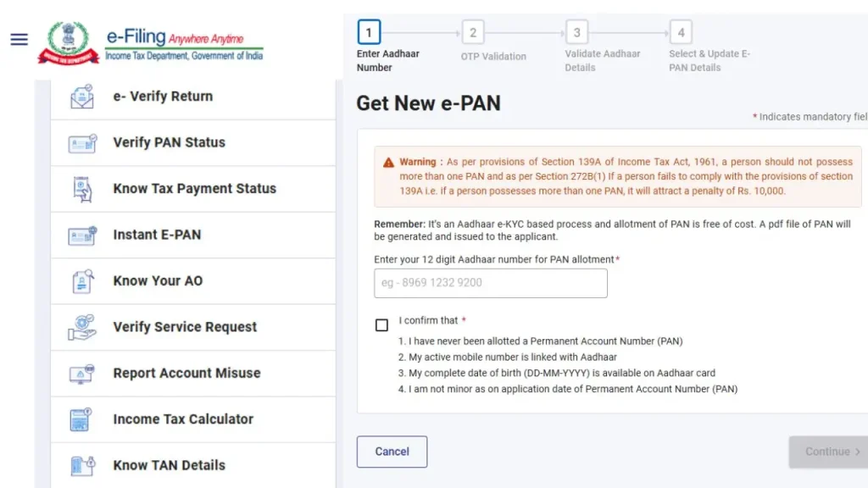The height and width of the screenshot is (488, 868).
Task: Click the e-Filing logo
Action: (149, 39)
